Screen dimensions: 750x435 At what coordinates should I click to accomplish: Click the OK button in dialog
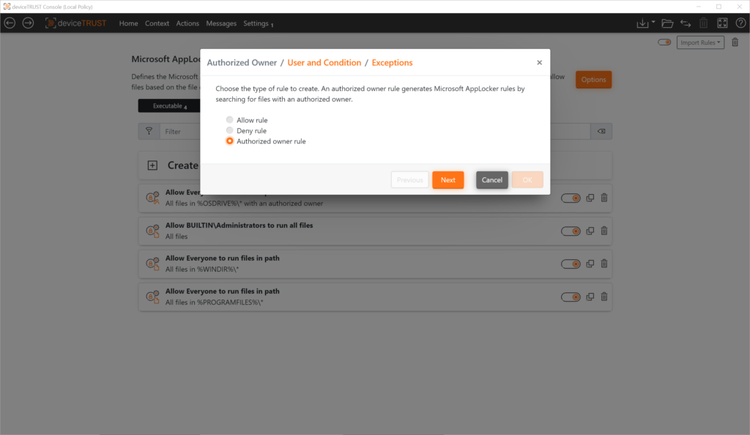click(527, 180)
